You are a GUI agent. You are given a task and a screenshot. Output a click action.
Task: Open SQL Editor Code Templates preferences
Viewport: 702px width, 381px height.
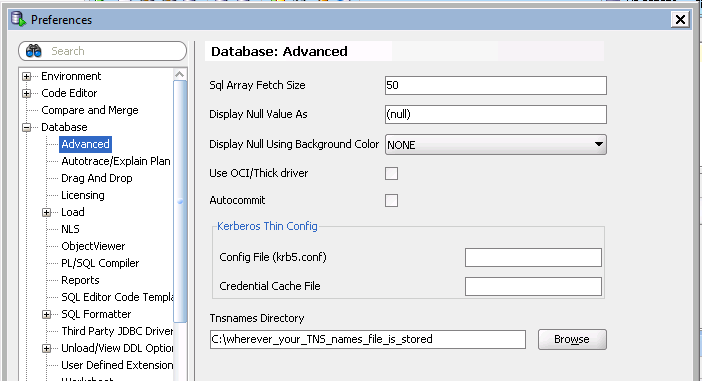pyautogui.click(x=117, y=297)
